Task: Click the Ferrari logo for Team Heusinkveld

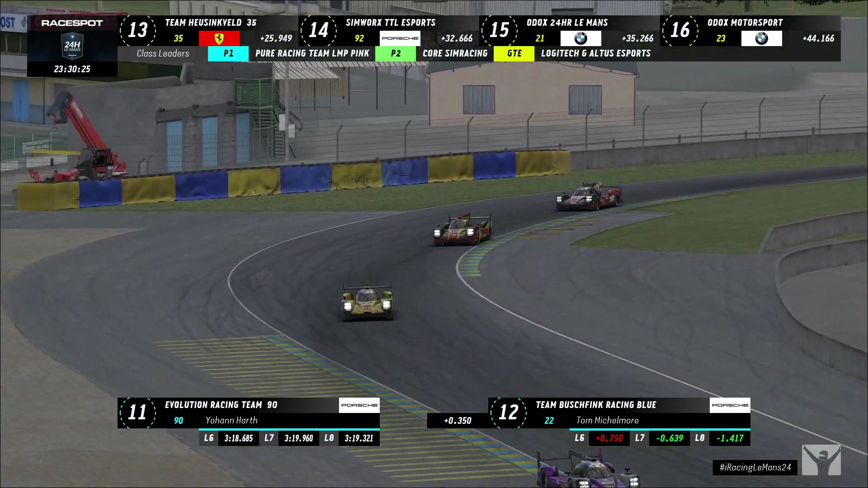Action: (x=219, y=38)
